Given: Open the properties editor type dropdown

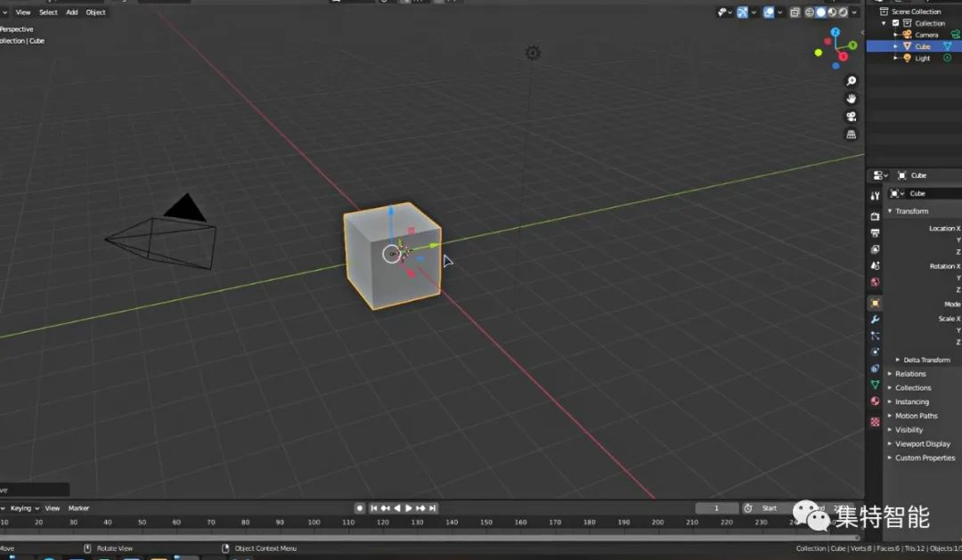Looking at the screenshot, I should tap(880, 175).
